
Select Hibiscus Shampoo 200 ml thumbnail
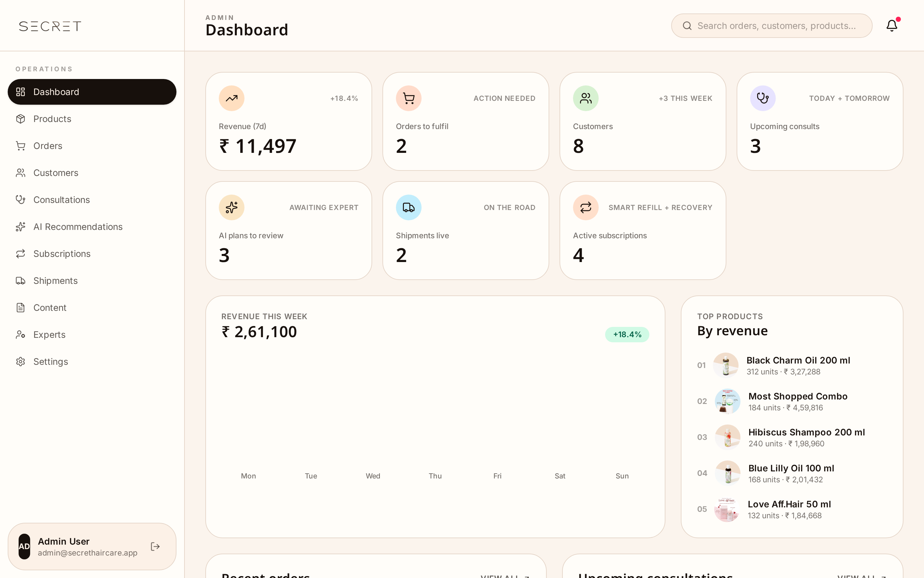(x=728, y=437)
